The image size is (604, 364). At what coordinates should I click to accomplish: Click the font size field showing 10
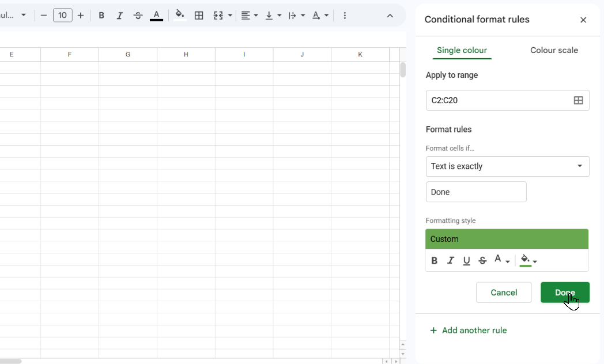[62, 16]
